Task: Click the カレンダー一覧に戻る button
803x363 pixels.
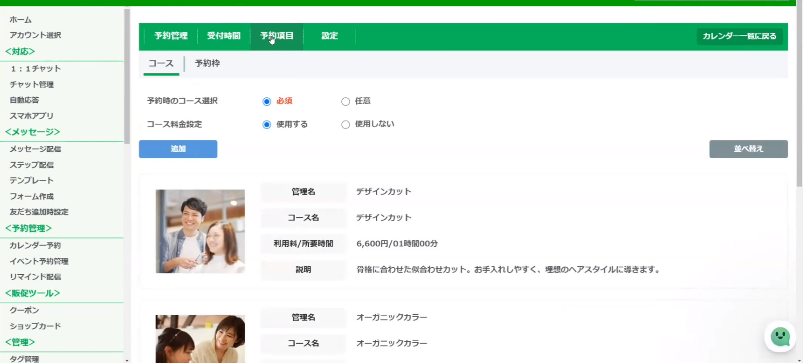Action: tap(739, 36)
